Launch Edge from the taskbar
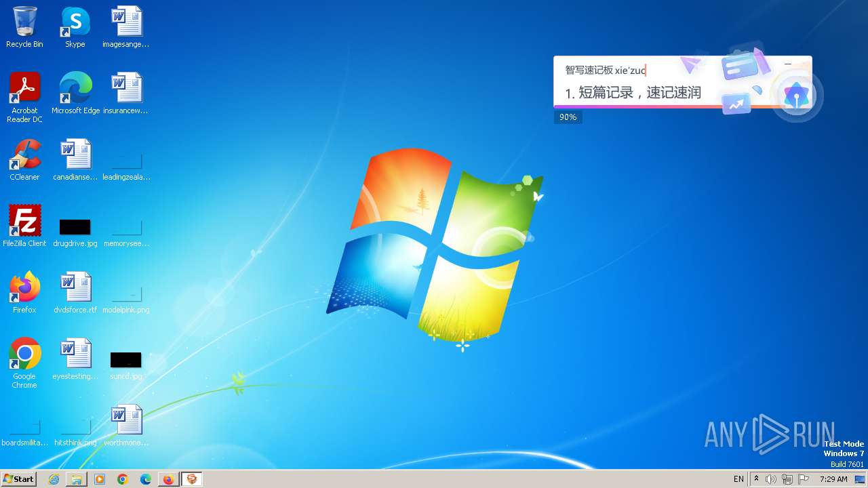 pyautogui.click(x=146, y=479)
